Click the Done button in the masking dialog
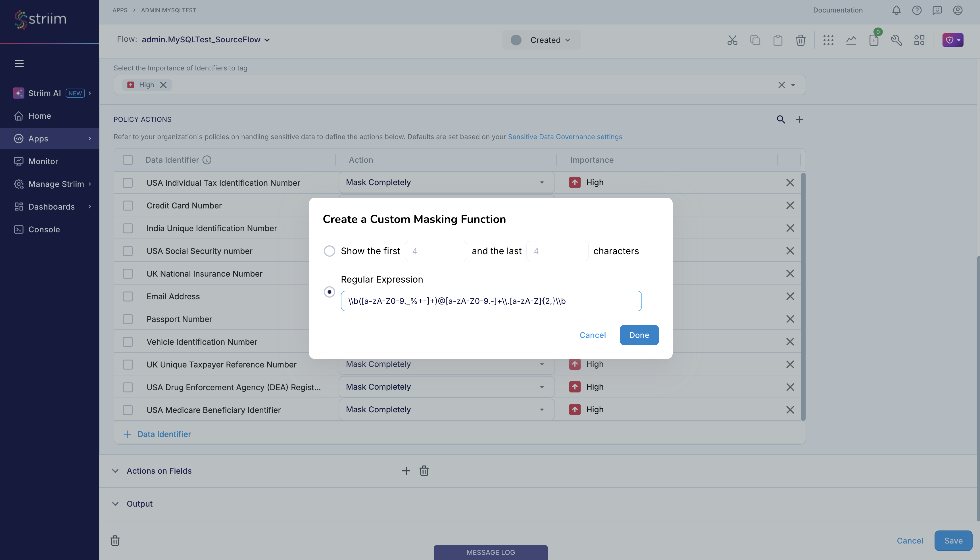The height and width of the screenshot is (560, 980). (x=639, y=335)
